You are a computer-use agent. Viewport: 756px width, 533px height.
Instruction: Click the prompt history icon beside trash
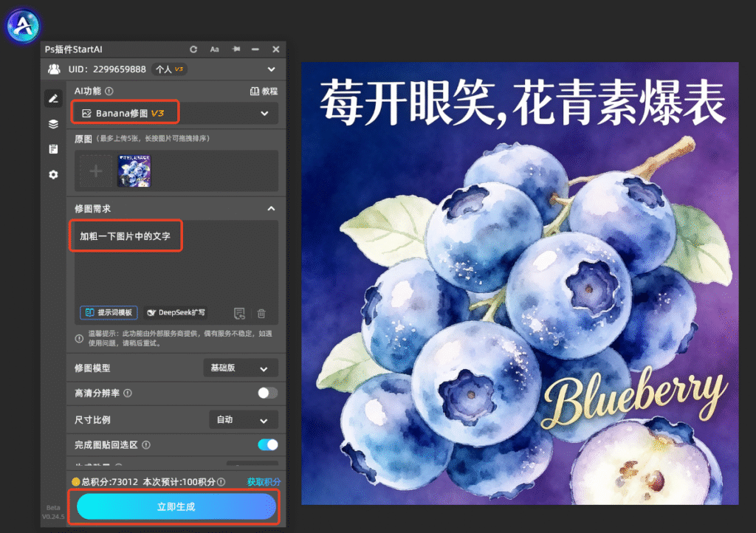click(x=239, y=313)
